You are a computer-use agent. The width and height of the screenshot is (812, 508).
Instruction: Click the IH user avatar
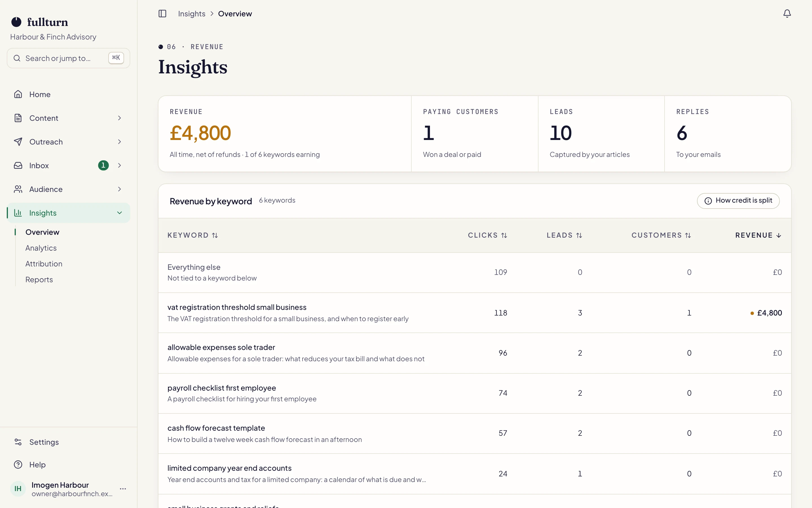coord(18,489)
